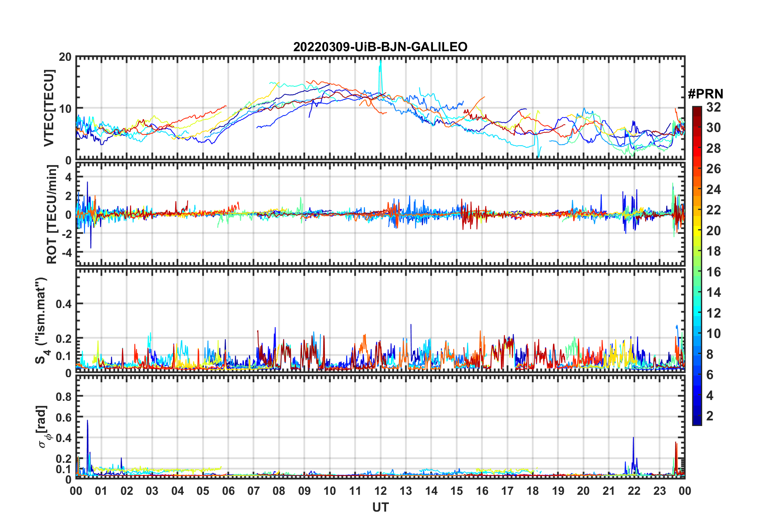The width and height of the screenshot is (761, 532).
Task: Select the UT axis tick label 03
Action: 152,491
